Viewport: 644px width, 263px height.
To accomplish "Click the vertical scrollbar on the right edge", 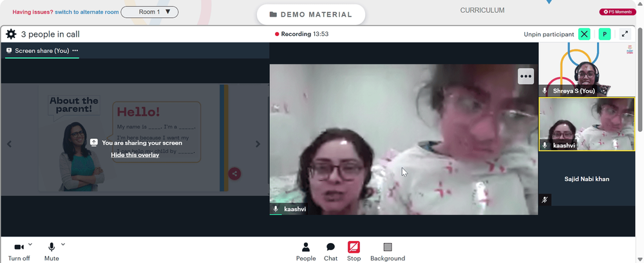I will (x=640, y=80).
